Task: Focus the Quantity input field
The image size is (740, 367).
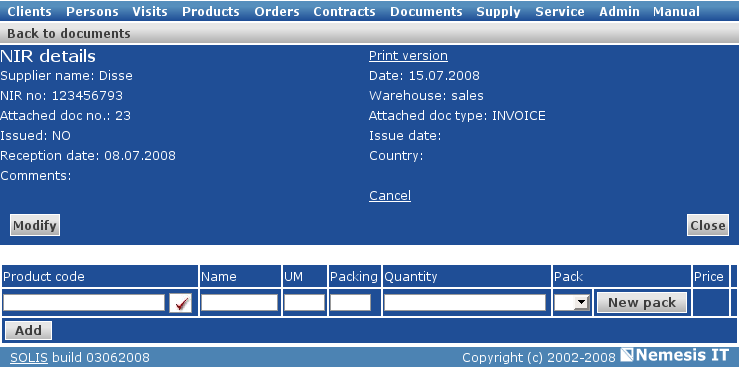Action: tap(465, 303)
